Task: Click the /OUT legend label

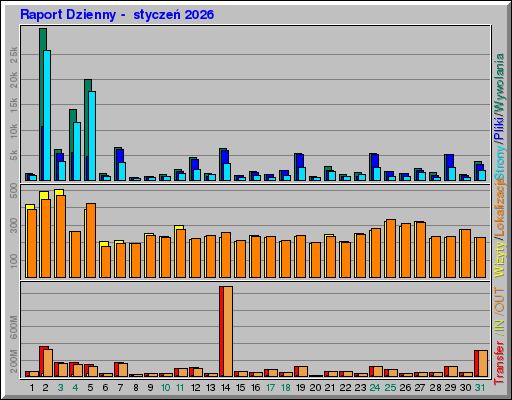Action: (500, 300)
